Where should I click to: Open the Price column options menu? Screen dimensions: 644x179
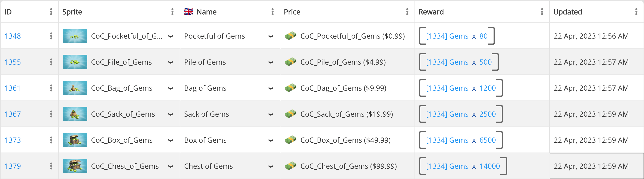tap(407, 12)
